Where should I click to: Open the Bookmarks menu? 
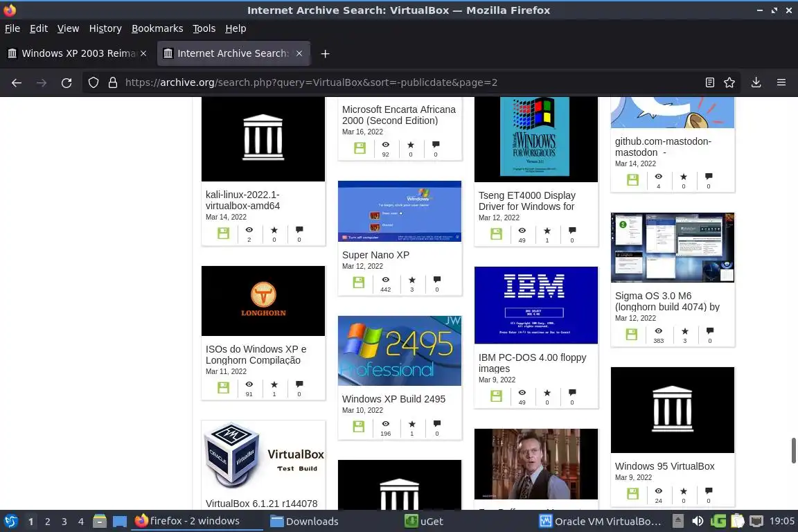157,28
